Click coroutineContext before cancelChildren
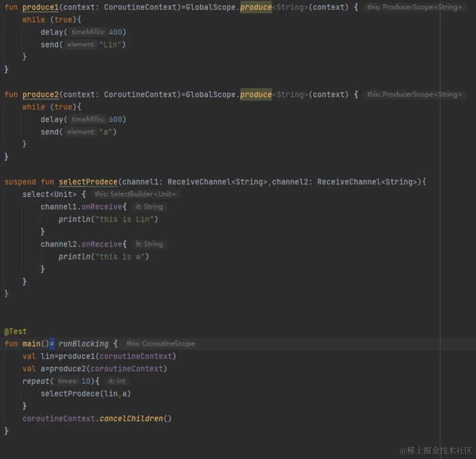The width and height of the screenshot is (476, 459). [x=59, y=419]
